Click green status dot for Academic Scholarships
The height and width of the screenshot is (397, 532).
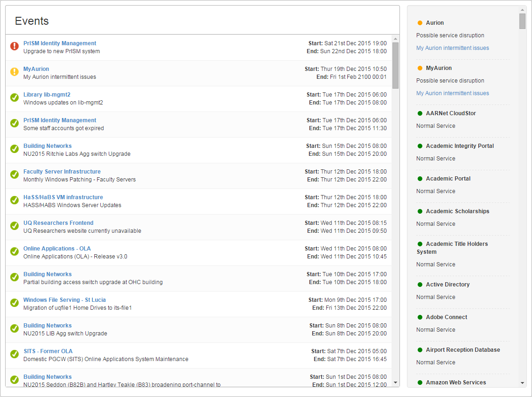(420, 211)
